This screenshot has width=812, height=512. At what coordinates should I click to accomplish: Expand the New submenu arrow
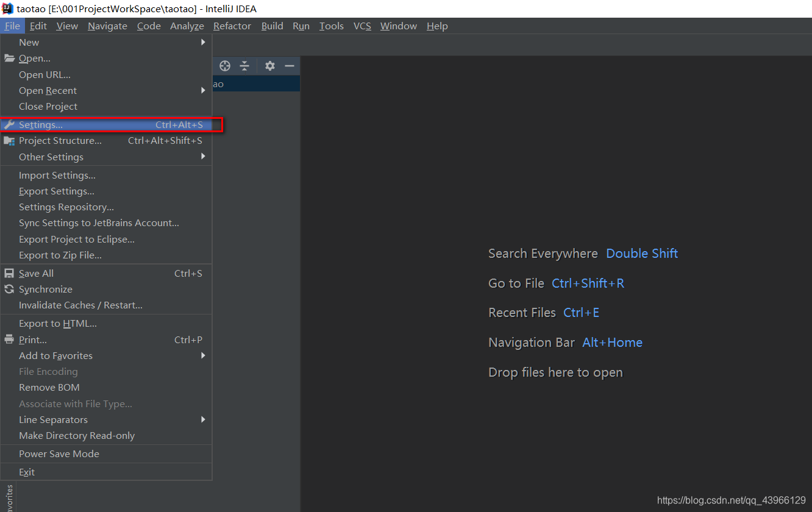(x=204, y=42)
